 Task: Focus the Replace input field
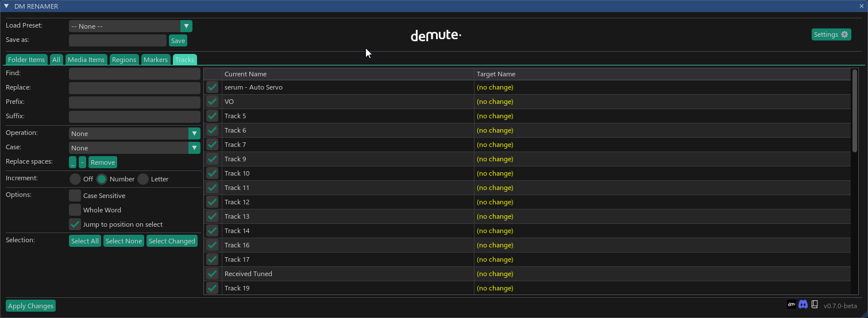[134, 88]
